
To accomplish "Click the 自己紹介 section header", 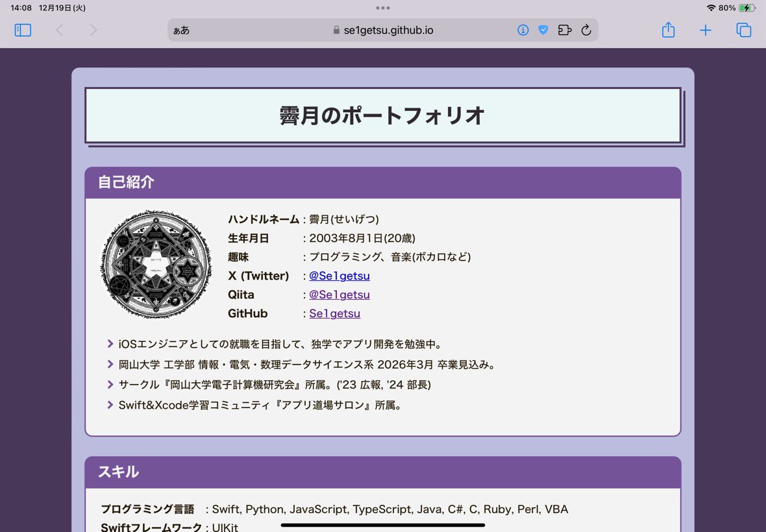I will (x=383, y=182).
